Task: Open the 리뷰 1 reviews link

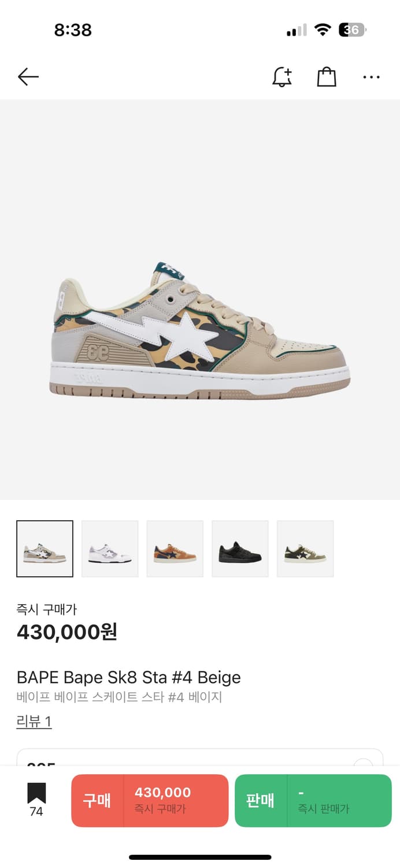Action: click(34, 722)
